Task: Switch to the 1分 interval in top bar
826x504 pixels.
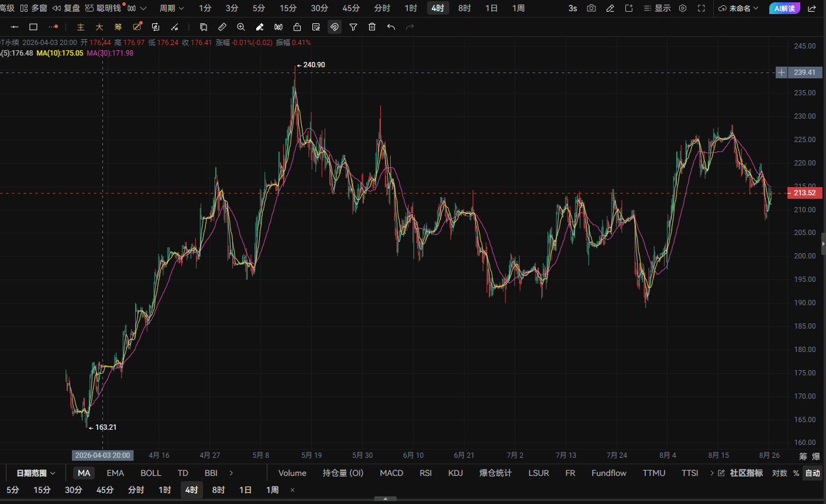Action: click(205, 8)
